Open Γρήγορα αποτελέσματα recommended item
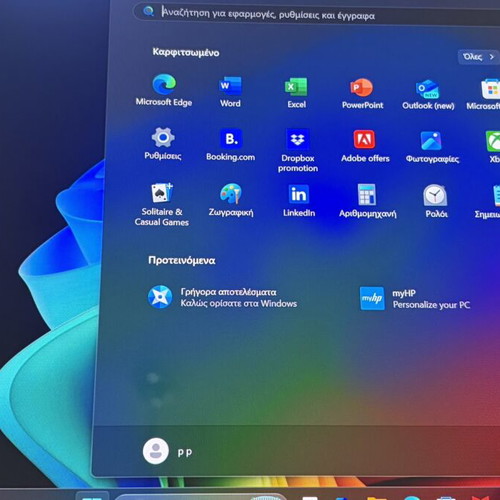 tap(223, 297)
